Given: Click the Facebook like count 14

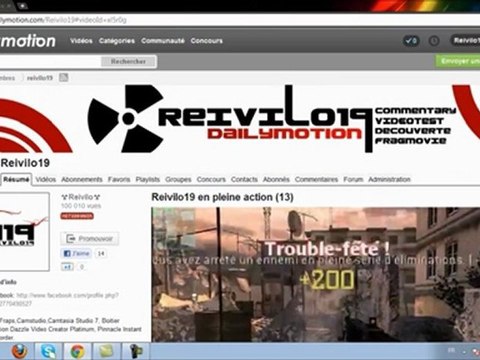Looking at the screenshot, I should pyautogui.click(x=101, y=254).
